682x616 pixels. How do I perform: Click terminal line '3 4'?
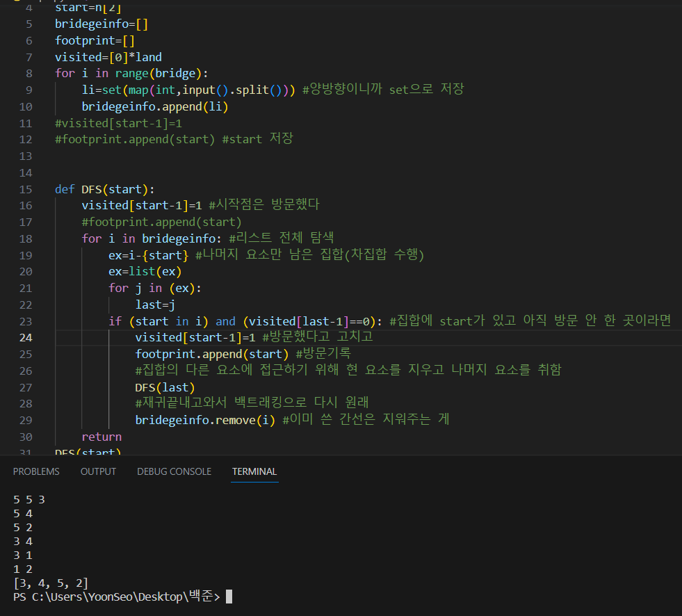(23, 541)
